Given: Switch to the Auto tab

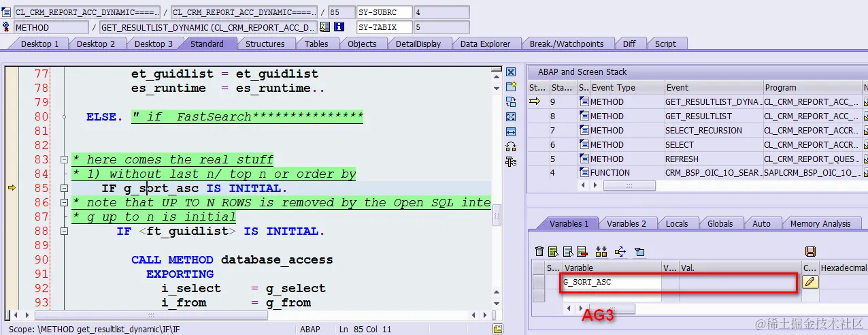Looking at the screenshot, I should coord(761,223).
